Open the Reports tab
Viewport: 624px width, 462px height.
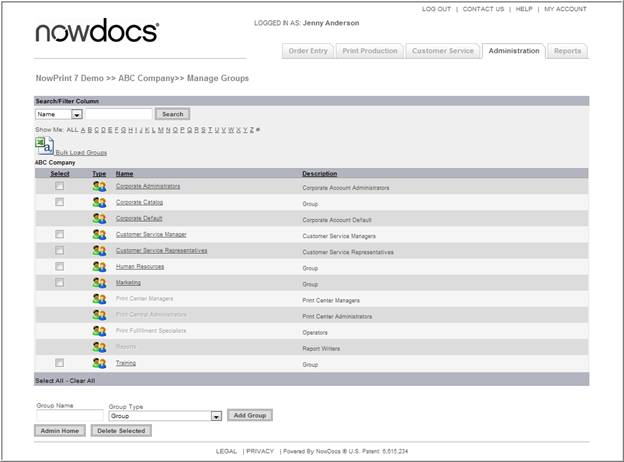(567, 51)
